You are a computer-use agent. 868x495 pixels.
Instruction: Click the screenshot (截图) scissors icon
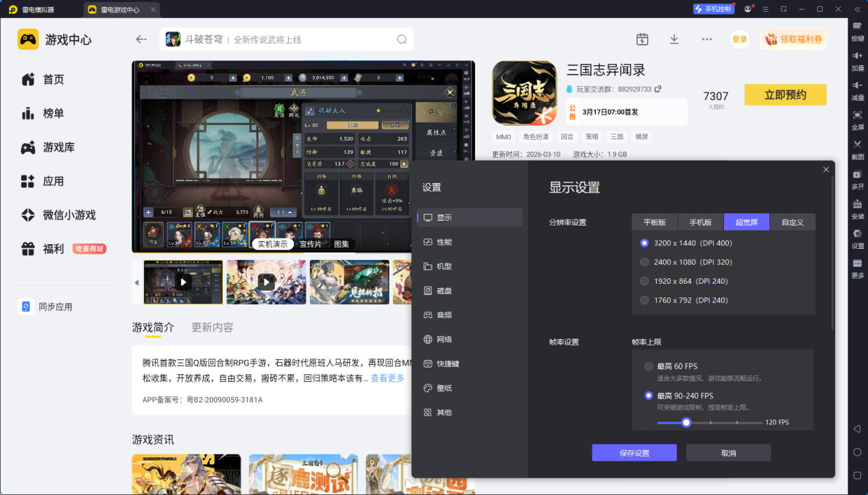point(857,145)
